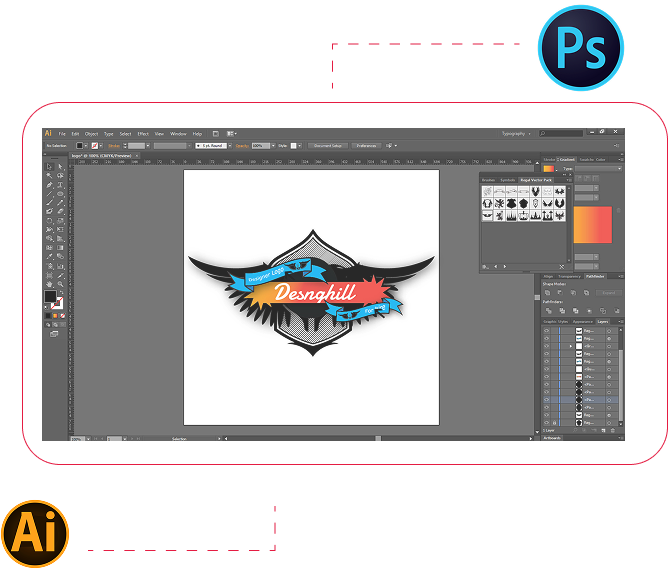This screenshot has height=569, width=668.
Task: Hide the topmost layer using eye icon
Action: (547, 330)
